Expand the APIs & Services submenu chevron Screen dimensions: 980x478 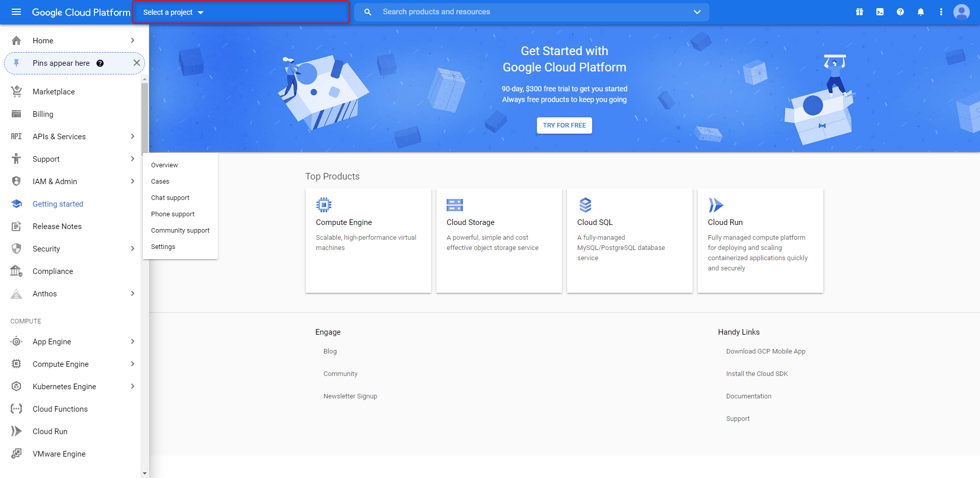132,136
